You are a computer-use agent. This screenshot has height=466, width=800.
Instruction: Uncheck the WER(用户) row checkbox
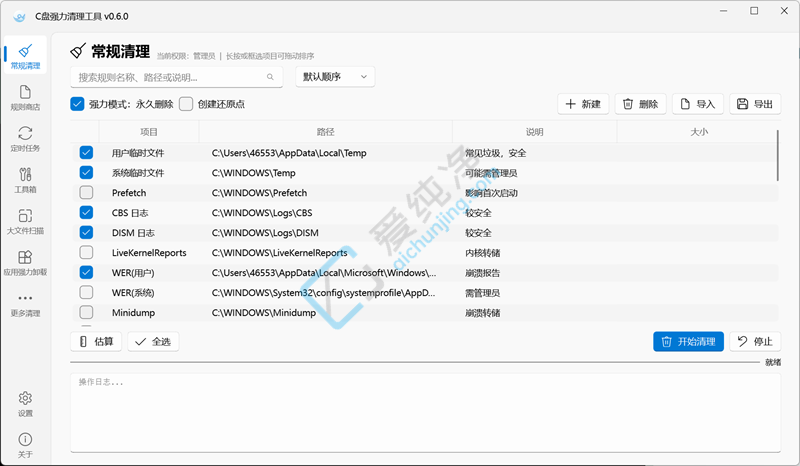click(x=86, y=272)
